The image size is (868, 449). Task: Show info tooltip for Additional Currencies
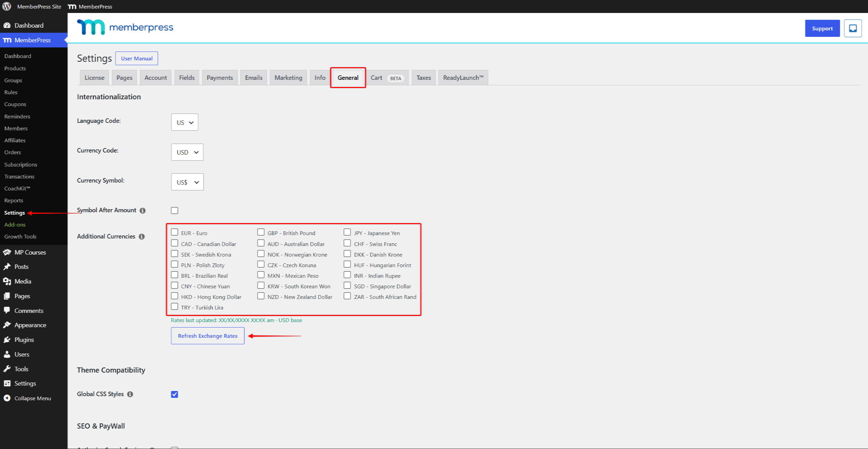click(142, 236)
